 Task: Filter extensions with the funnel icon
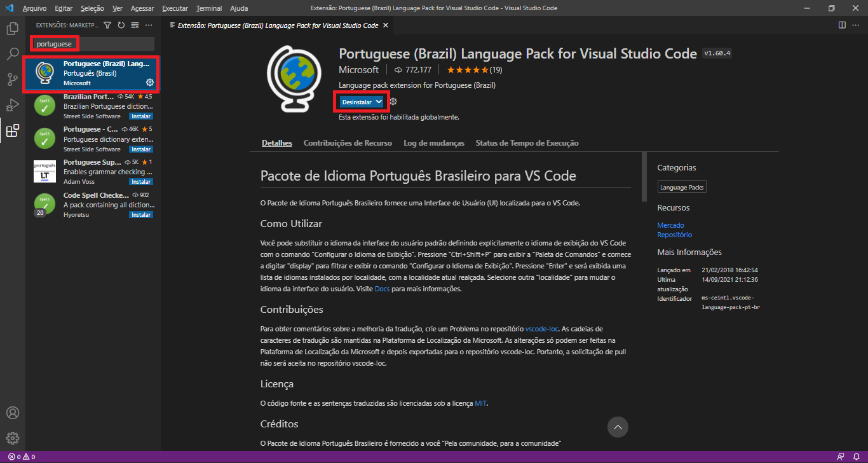[x=107, y=25]
